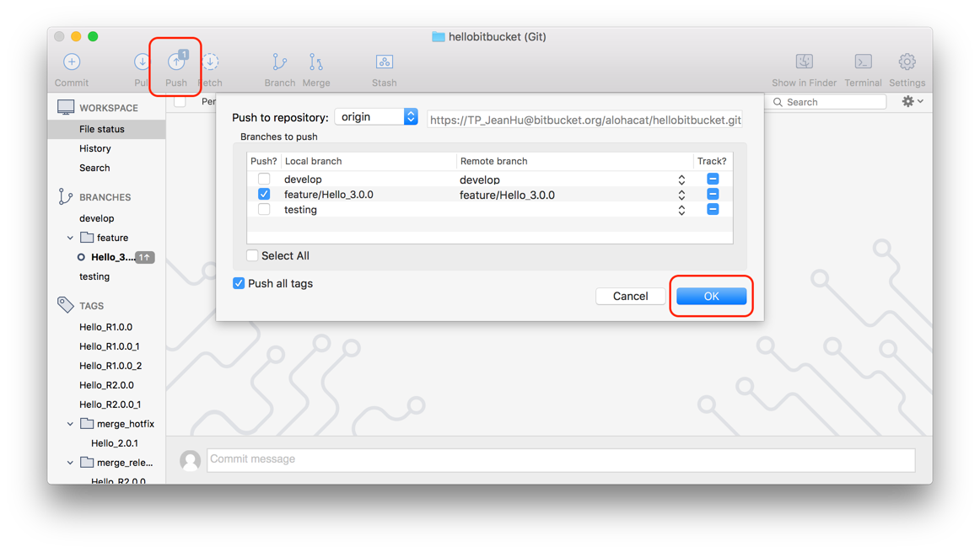
Task: Click the magnifier icon in Search field
Action: click(778, 102)
